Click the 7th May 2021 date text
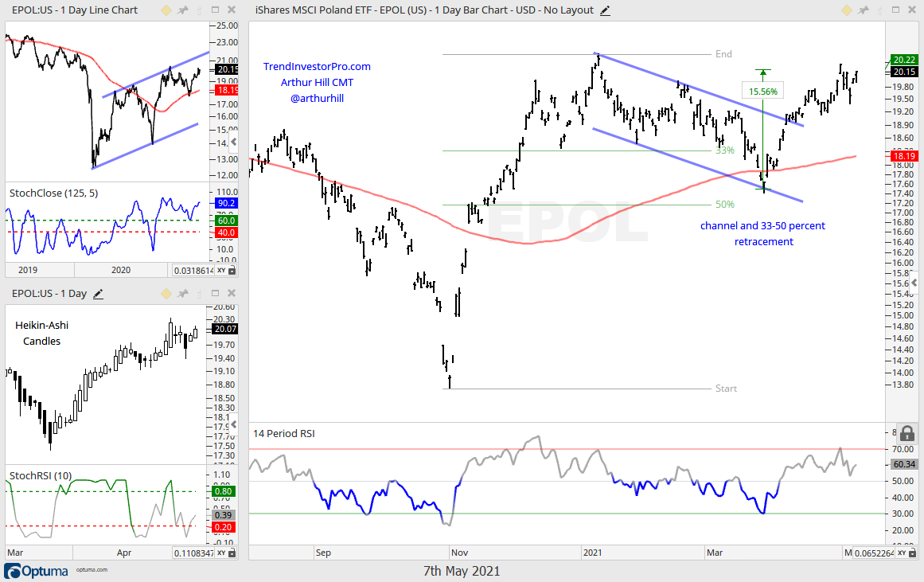This screenshot has width=924, height=582. coord(462,571)
